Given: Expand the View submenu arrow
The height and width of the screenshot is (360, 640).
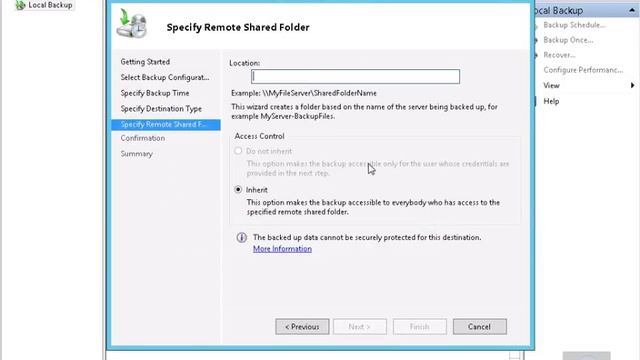Looking at the screenshot, I should pos(632,85).
